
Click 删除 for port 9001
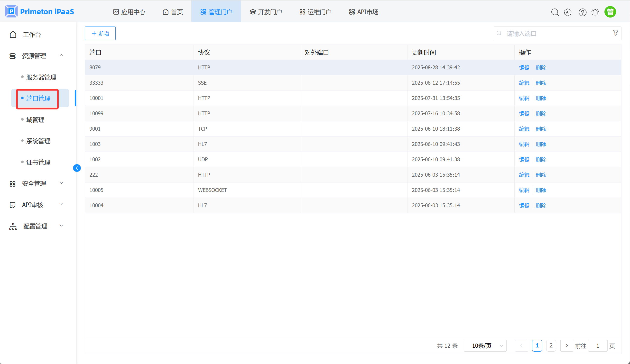point(541,129)
